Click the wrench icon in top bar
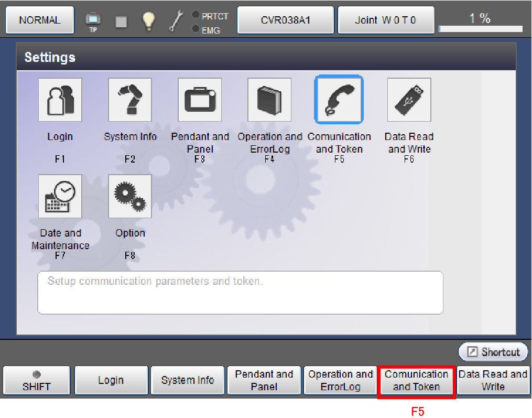This screenshot has height=418, width=532. pyautogui.click(x=176, y=20)
